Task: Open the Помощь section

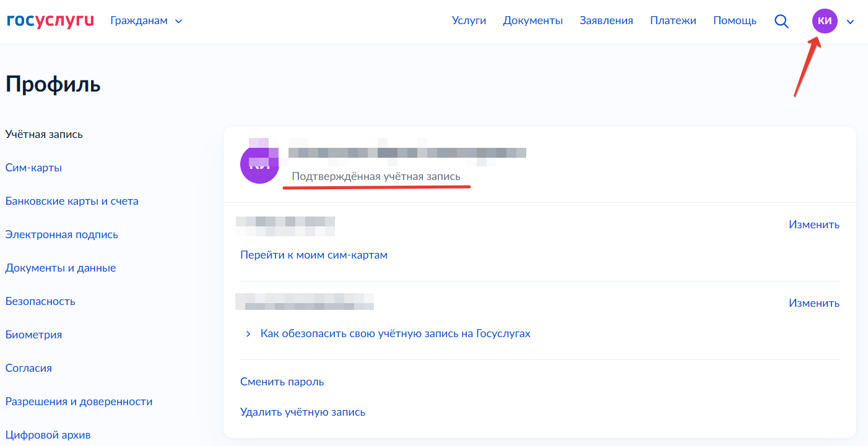Action: click(734, 20)
